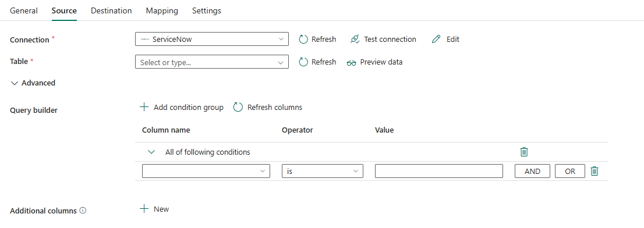Click New under Additional columns
The width and height of the screenshot is (644, 228).
161,209
